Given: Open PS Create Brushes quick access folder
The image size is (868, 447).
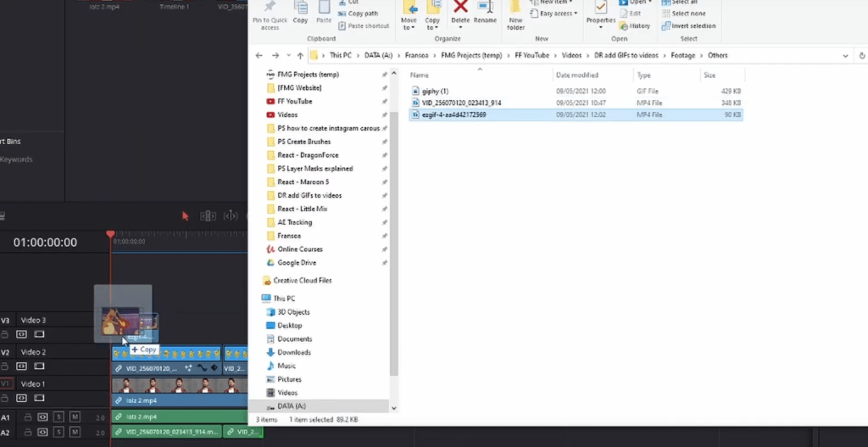Looking at the screenshot, I should [304, 142].
